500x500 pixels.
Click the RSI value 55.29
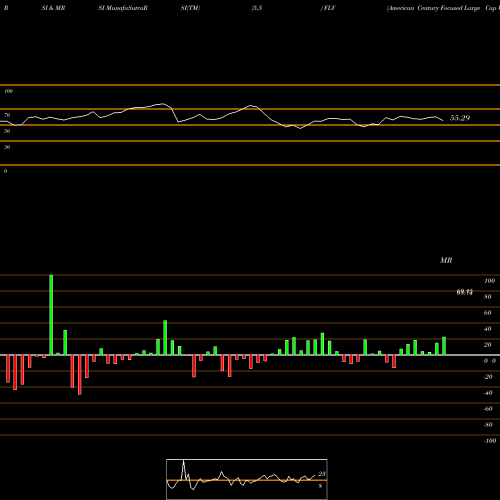click(x=460, y=118)
